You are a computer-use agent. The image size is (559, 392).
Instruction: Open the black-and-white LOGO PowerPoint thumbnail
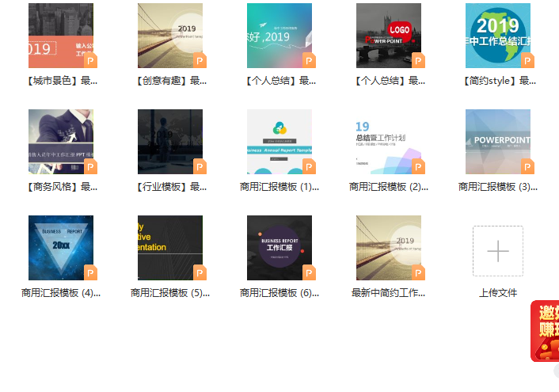(x=389, y=36)
